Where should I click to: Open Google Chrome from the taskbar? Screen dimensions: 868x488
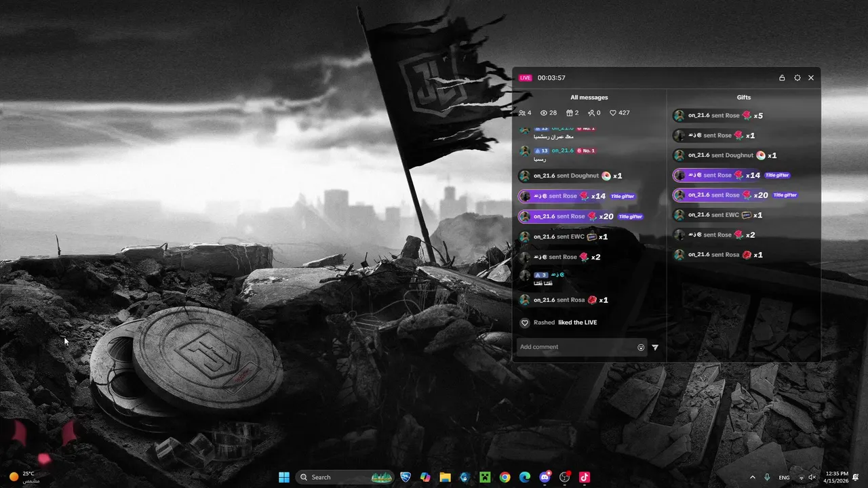(505, 477)
